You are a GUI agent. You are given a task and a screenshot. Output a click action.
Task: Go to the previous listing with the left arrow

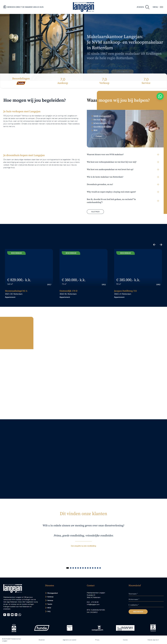(154, 245)
